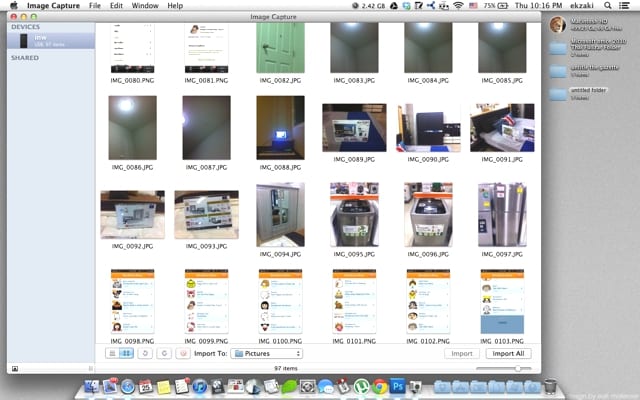Select thumbnail IMG_0086.JPG
Screen dimensions: 640x400
132,128
